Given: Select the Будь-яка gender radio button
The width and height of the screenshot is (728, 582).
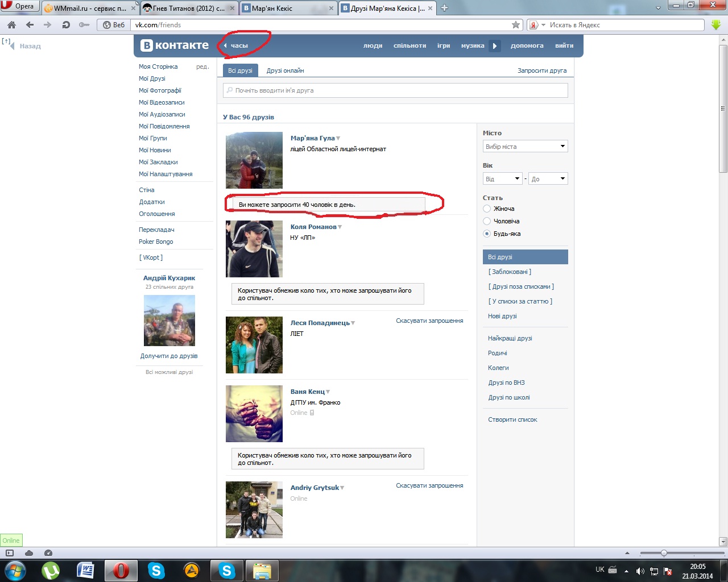Looking at the screenshot, I should point(487,234).
